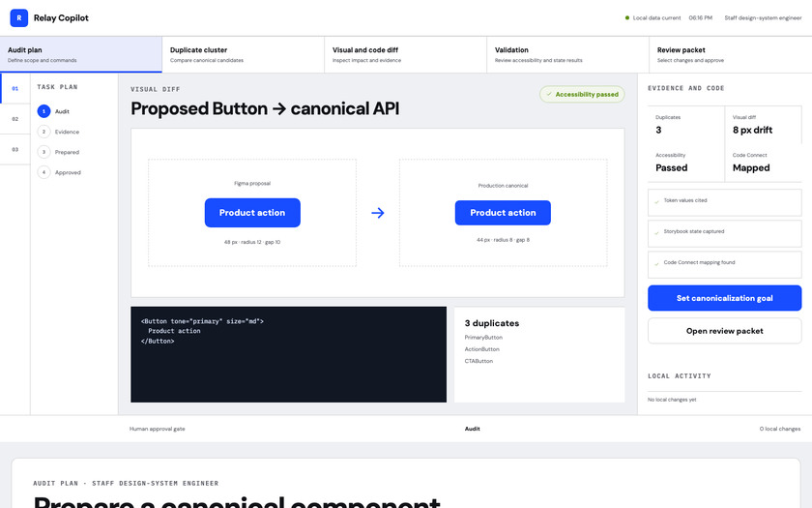812x508 pixels.
Task: Click Open review packet button
Action: click(724, 331)
